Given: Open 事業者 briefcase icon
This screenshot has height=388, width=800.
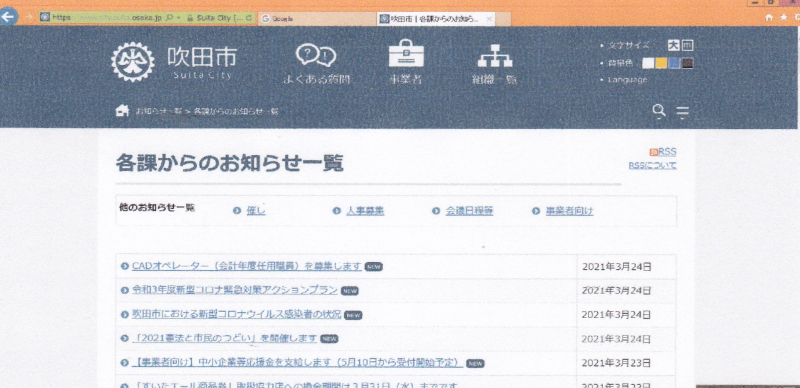Looking at the screenshot, I should coord(406,53).
